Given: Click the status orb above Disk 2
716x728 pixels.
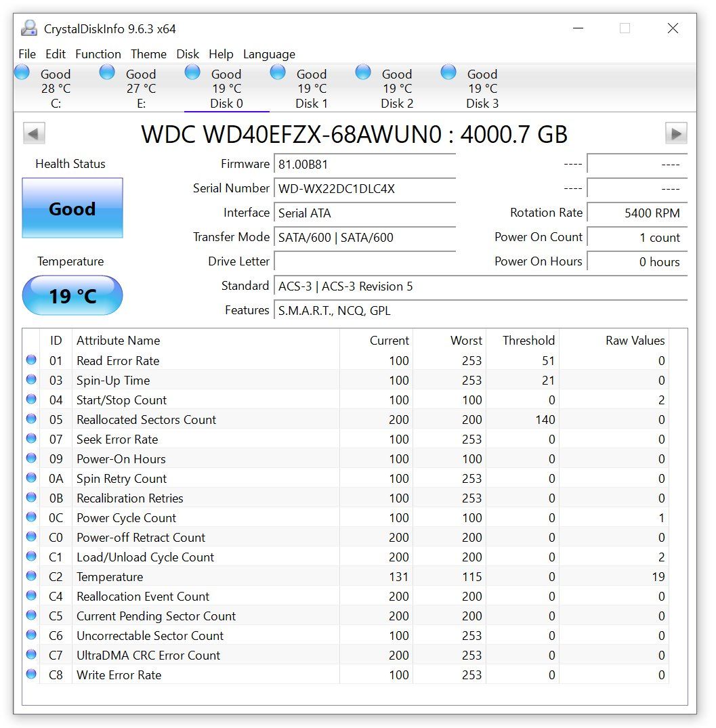Looking at the screenshot, I should (363, 72).
